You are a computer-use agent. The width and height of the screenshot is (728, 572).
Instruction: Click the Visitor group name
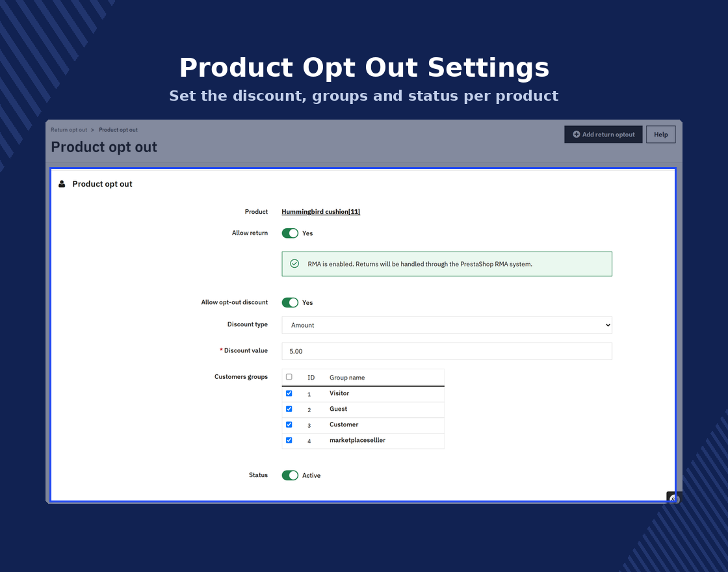click(x=339, y=393)
